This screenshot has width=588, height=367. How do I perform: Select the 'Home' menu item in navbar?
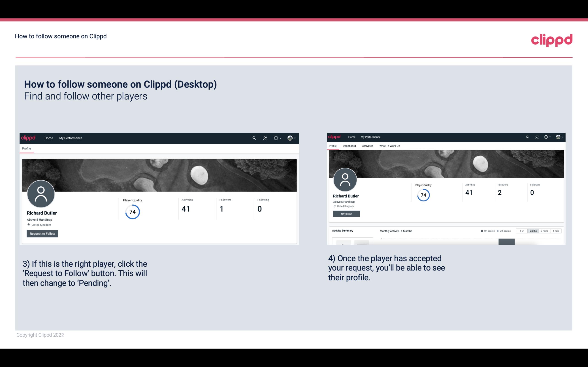(x=49, y=138)
